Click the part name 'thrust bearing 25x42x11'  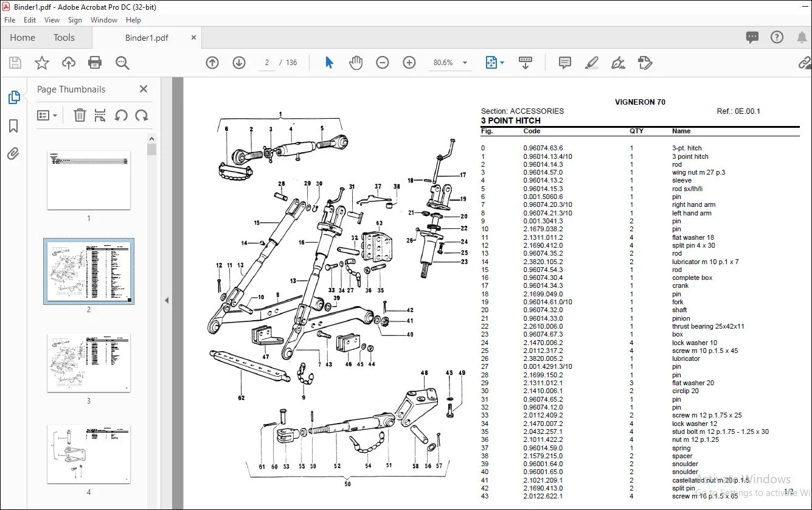708,326
